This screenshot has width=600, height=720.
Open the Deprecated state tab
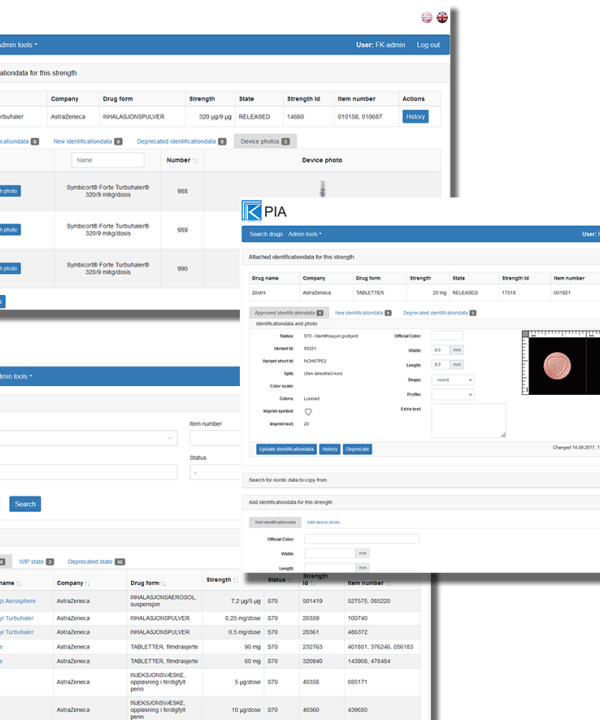pyautogui.click(x=97, y=562)
